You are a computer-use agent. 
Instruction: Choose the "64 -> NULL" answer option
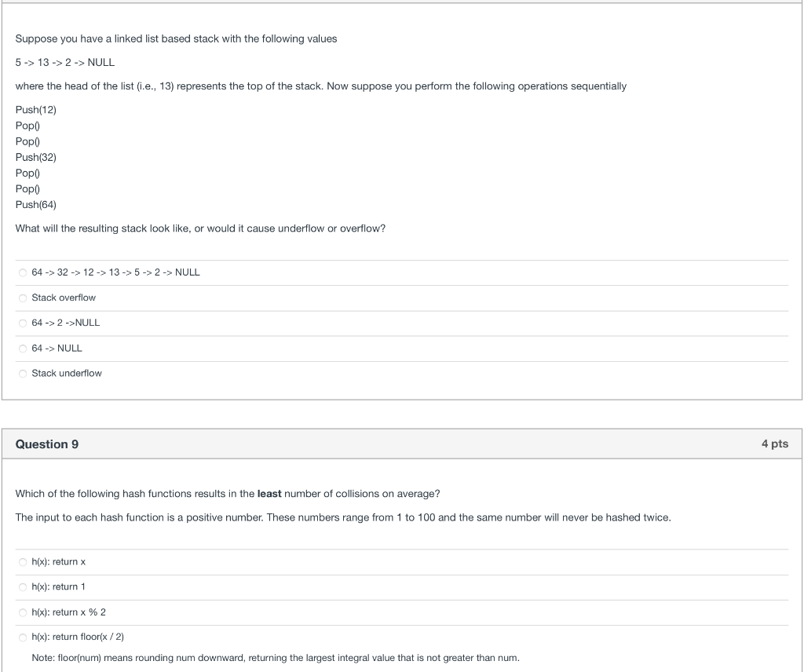57,348
